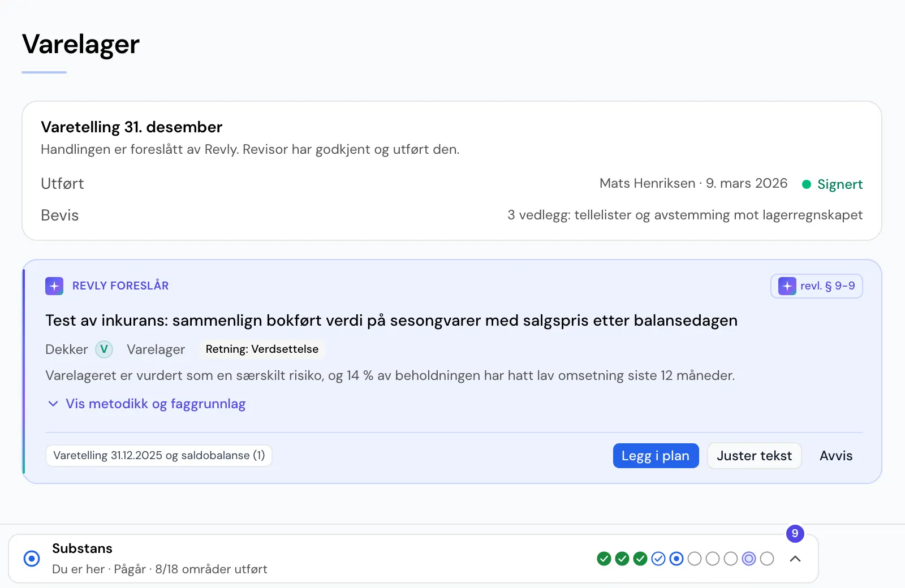Select the blue radio icon left of Substans
The width and height of the screenshot is (905, 588).
[x=32, y=559]
